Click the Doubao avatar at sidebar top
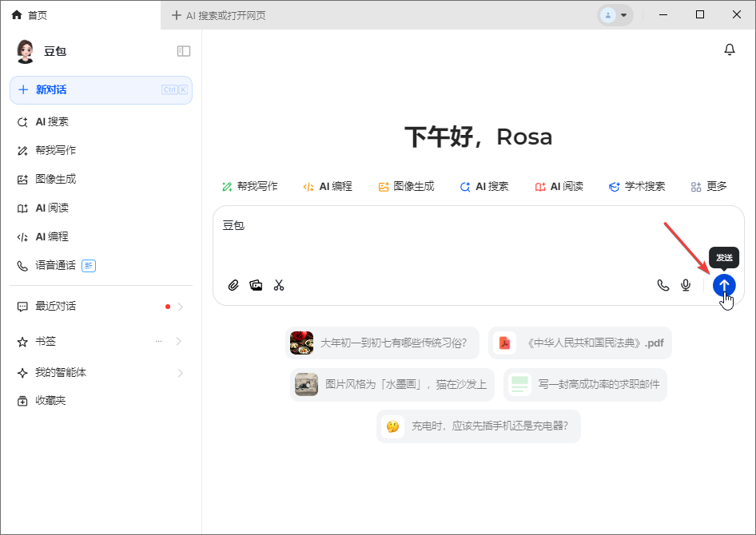756x535 pixels. coord(24,50)
